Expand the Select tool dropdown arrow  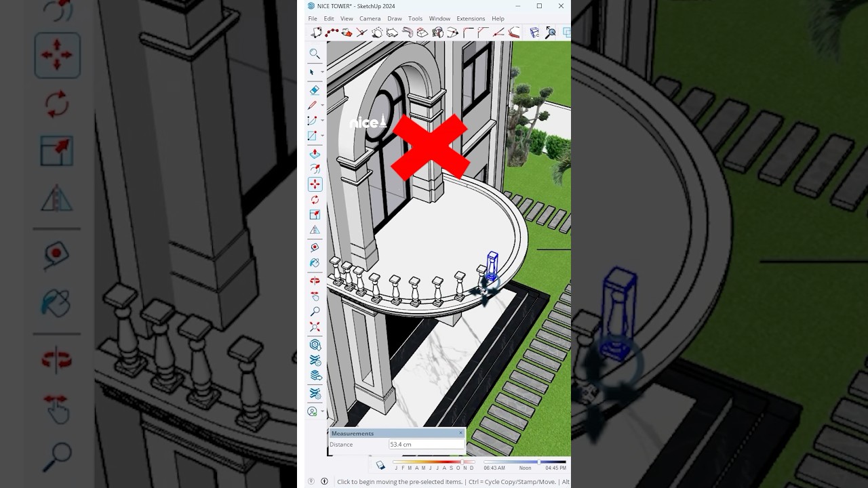click(x=322, y=73)
